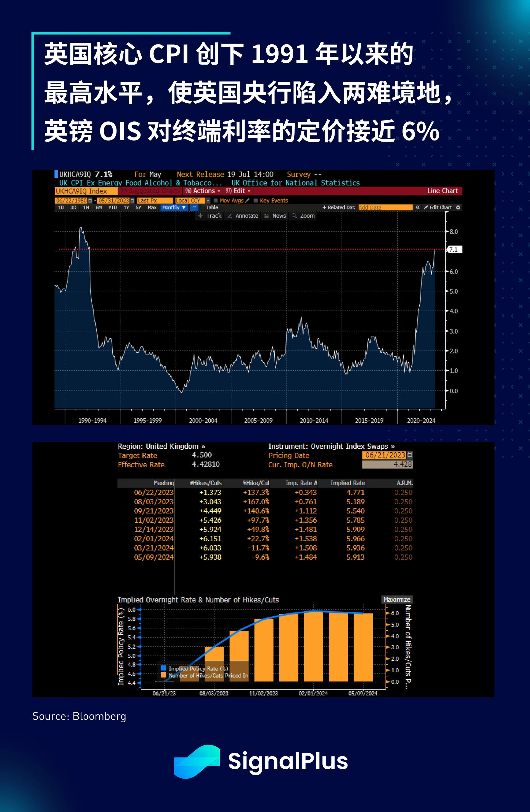Switch to the Table view tab

coord(212,208)
